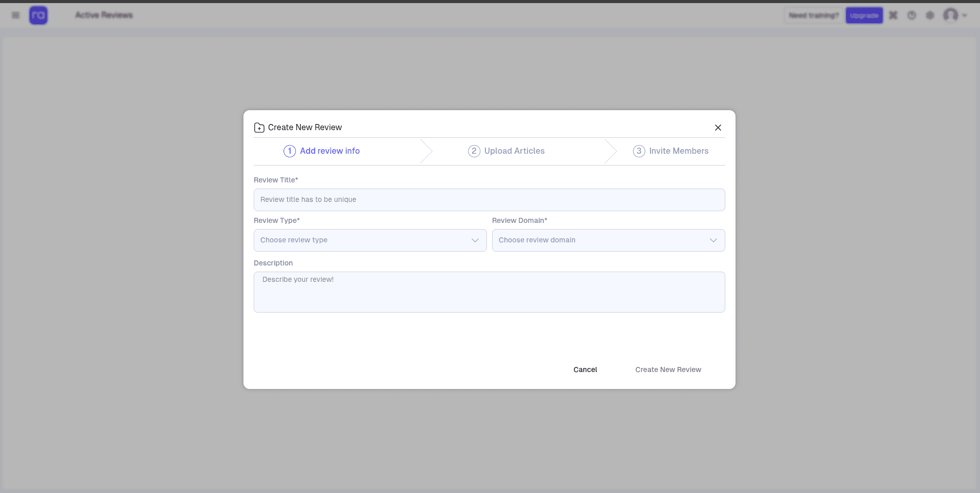Screen dimensions: 980x493
Task: Open settings via the gear icon
Action: (x=930, y=15)
